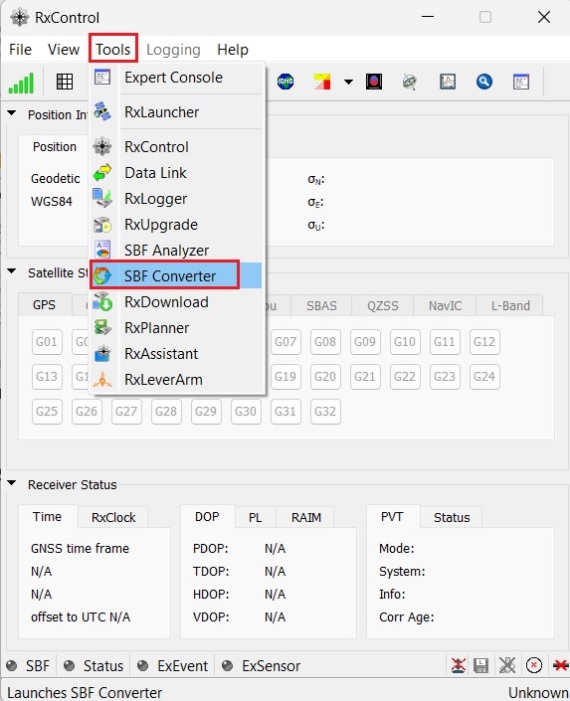Image resolution: width=570 pixels, height=701 pixels.
Task: Choose RxUpgrade in the Tools menu
Action: point(177,225)
